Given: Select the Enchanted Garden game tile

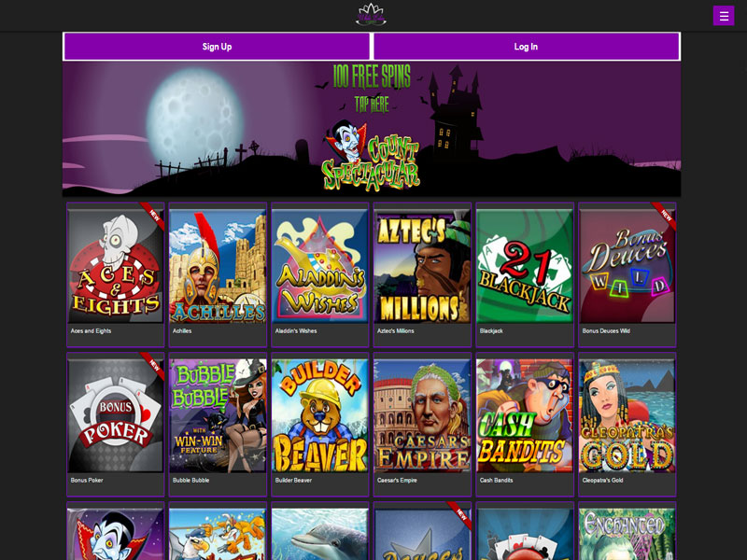Looking at the screenshot, I should point(627,531).
